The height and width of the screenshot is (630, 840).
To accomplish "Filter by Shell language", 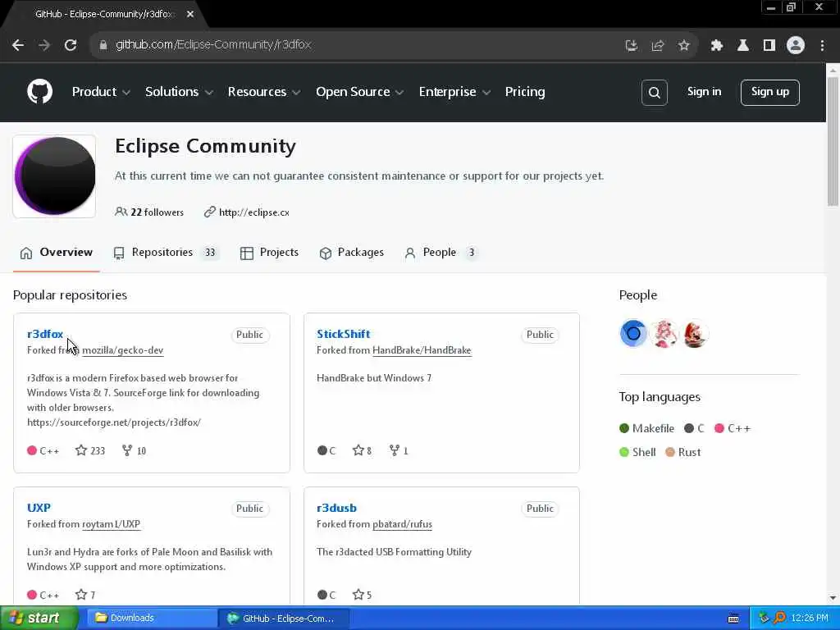I will (637, 452).
